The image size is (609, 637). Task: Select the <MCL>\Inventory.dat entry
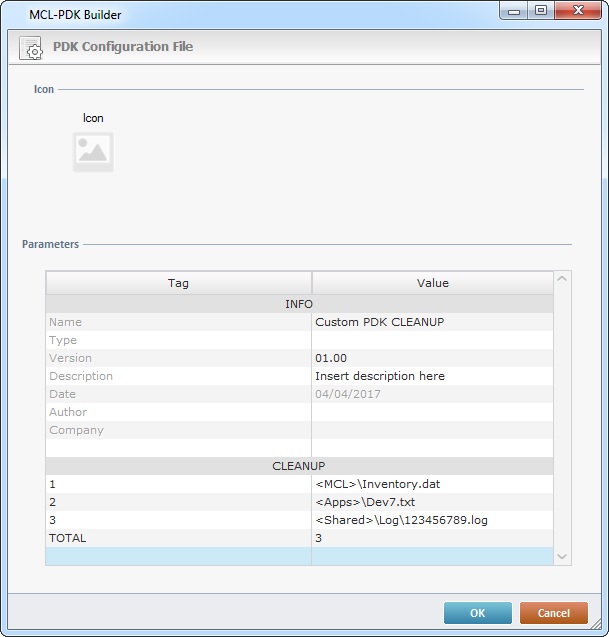[431, 484]
